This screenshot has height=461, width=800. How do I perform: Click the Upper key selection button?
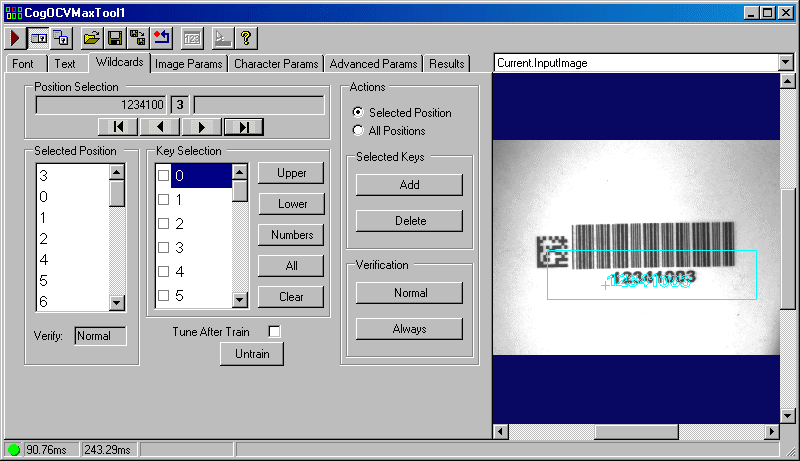pos(291,173)
